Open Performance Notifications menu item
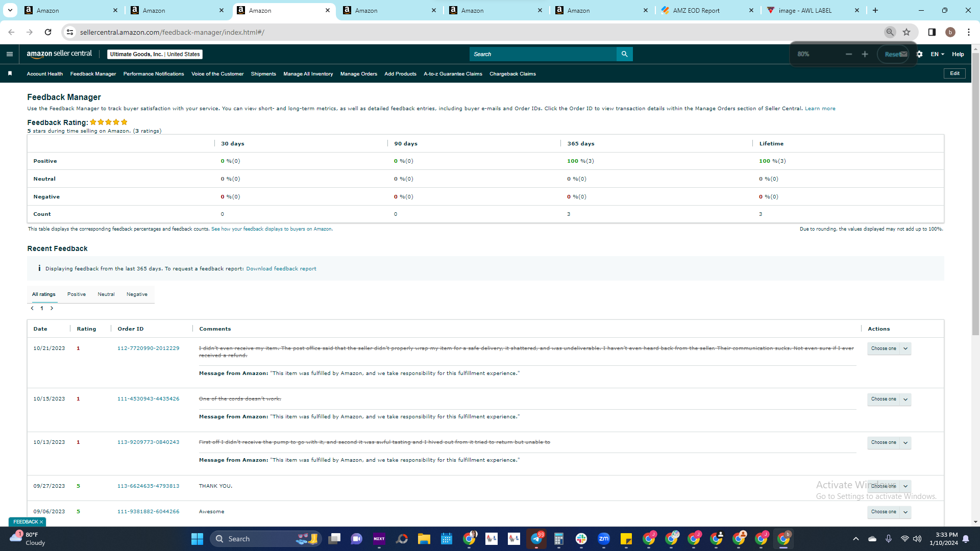This screenshot has width=980, height=551. coord(154,74)
